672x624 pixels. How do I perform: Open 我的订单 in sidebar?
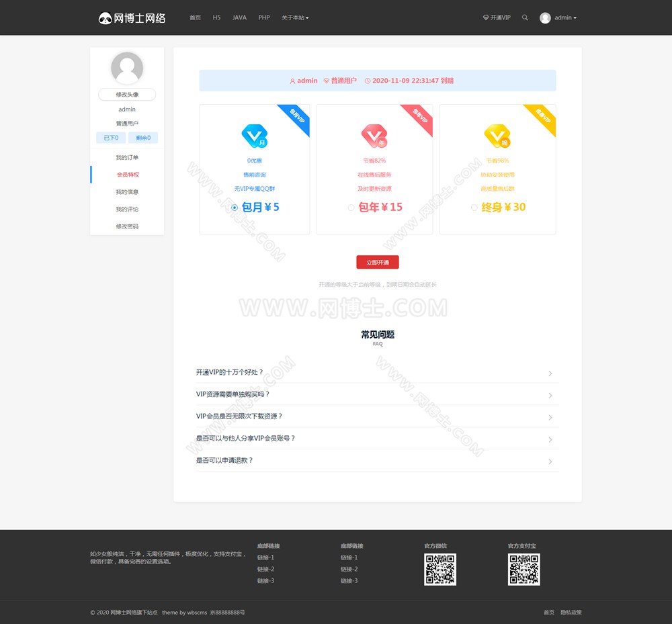(x=127, y=158)
